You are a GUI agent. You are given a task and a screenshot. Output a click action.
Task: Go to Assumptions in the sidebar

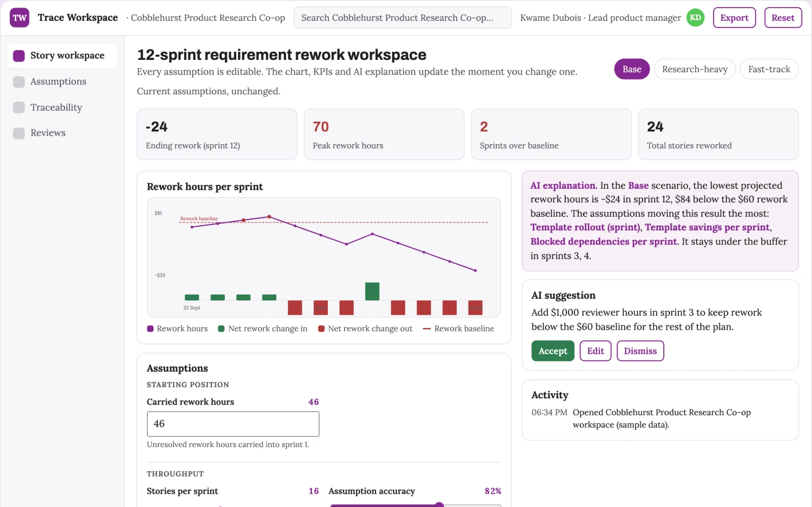[62, 82]
